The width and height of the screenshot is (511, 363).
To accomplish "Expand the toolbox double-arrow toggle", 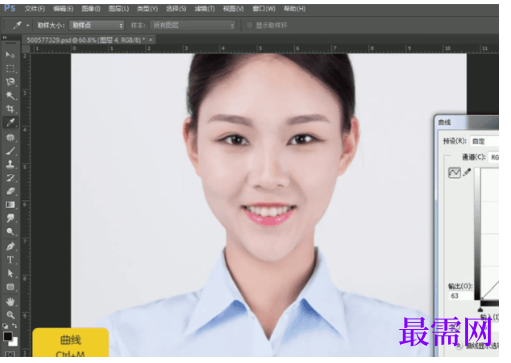I will (x=5, y=38).
